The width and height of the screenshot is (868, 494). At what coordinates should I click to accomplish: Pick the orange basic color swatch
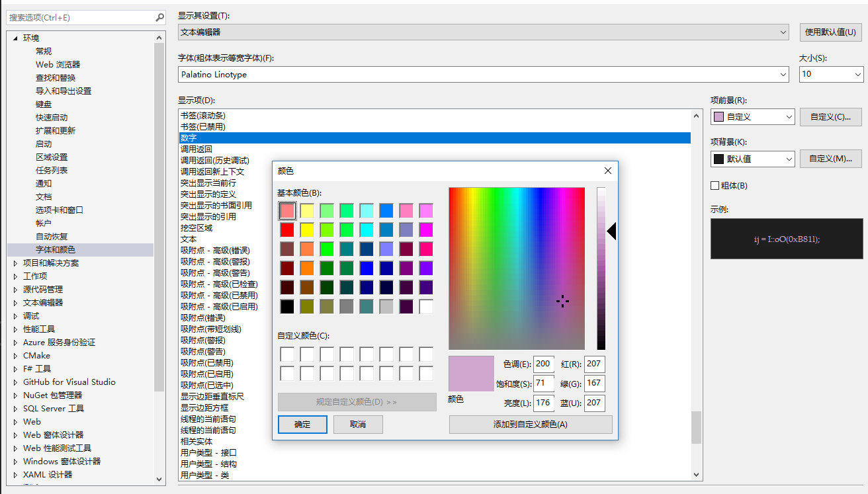tap(307, 268)
